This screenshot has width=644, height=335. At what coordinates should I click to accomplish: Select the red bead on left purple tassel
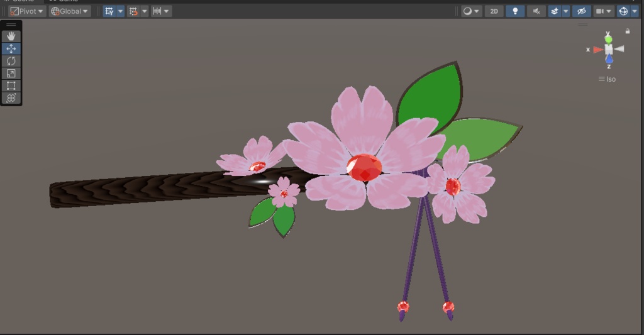[x=403, y=307]
